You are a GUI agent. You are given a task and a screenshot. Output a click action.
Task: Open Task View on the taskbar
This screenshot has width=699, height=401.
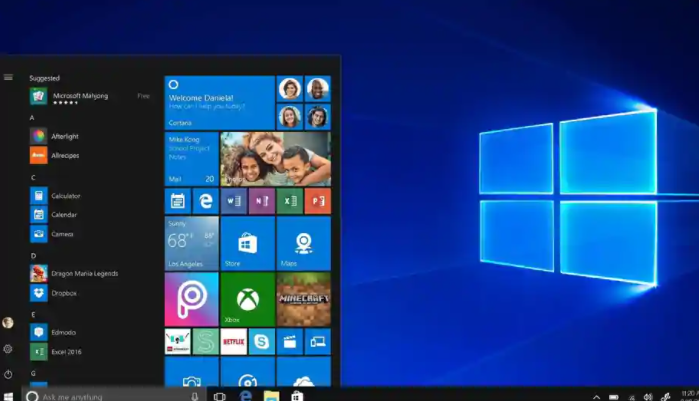[x=220, y=396]
